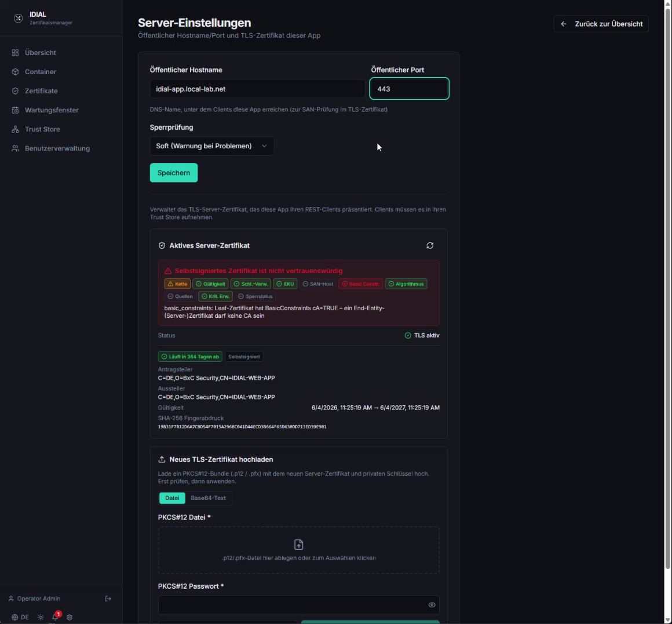Select the Kette check badge
The image size is (672, 624).
(x=177, y=284)
